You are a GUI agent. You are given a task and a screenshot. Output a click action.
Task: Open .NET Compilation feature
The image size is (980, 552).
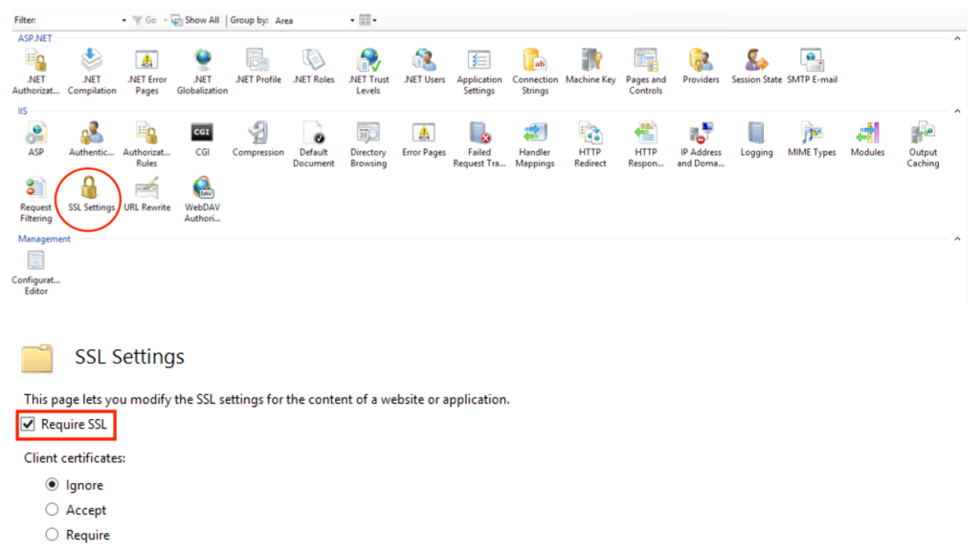click(91, 72)
